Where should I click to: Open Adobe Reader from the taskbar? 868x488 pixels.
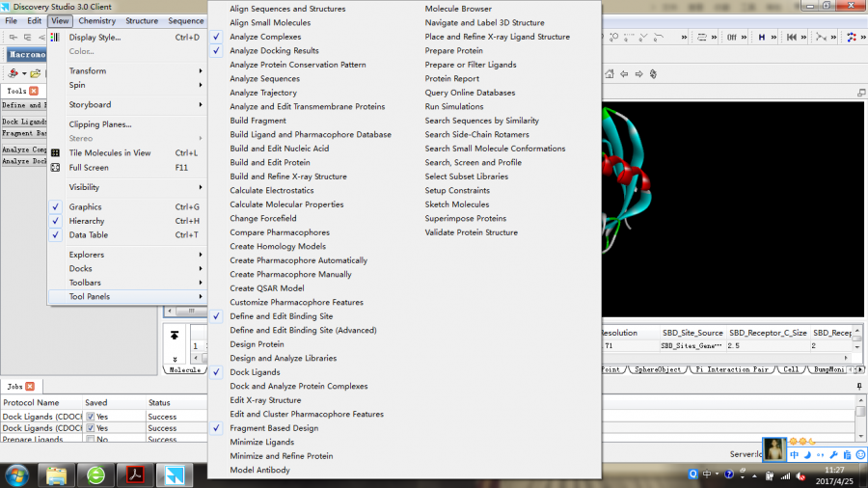click(135, 475)
